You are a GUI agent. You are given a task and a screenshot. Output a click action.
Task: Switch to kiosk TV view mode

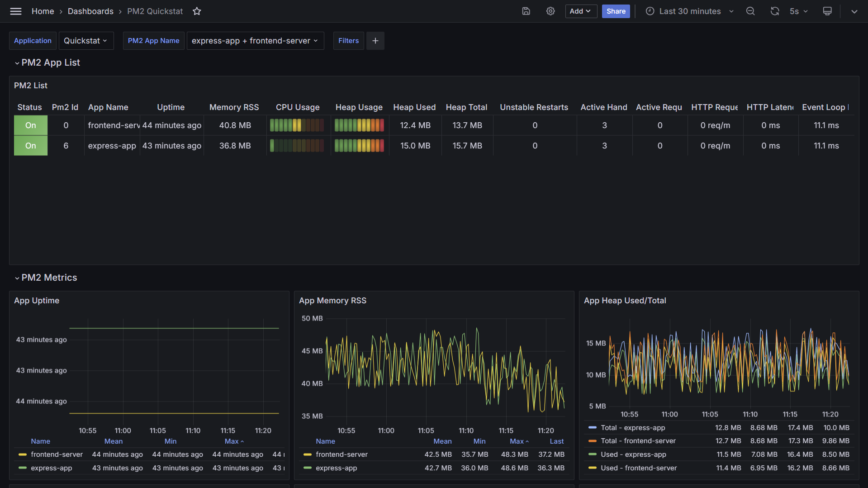[827, 11]
